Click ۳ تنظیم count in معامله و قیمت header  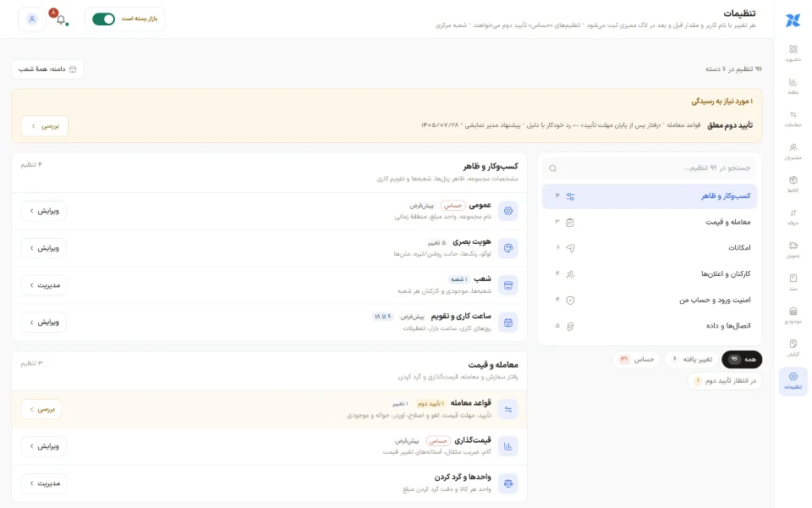31,363
